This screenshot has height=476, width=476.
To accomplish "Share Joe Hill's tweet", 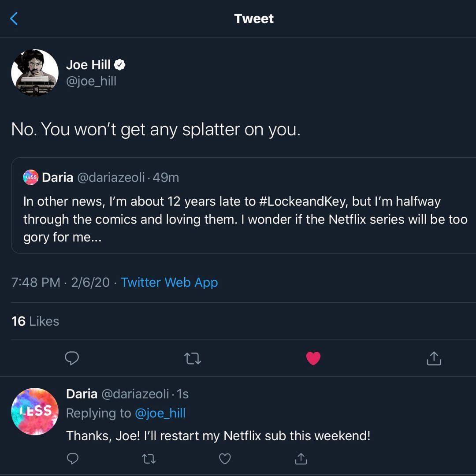I will pos(434,359).
